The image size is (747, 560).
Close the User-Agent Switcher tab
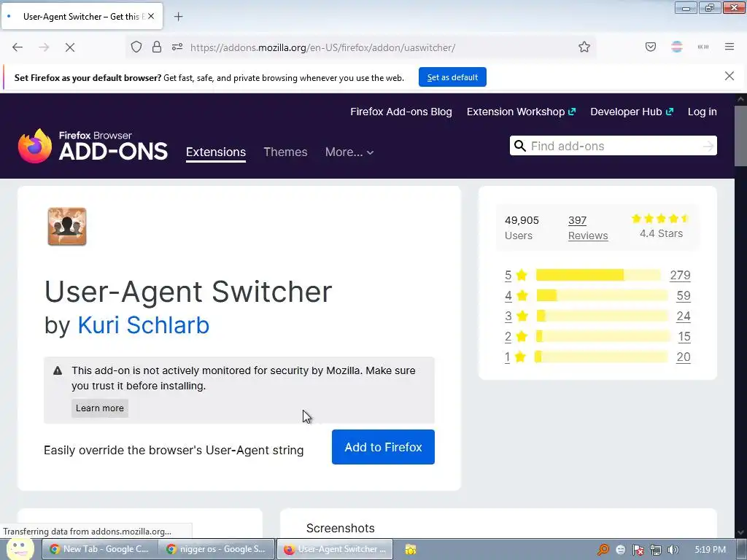tap(151, 16)
